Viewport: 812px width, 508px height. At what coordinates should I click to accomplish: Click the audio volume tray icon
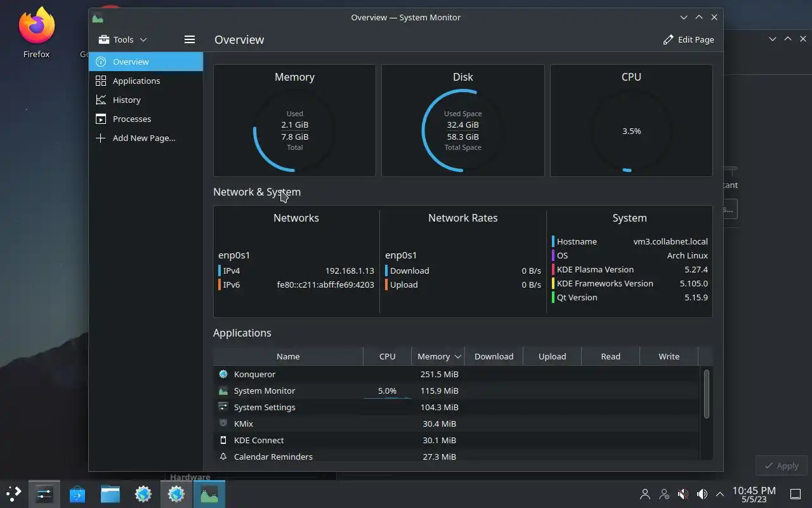[702, 494]
